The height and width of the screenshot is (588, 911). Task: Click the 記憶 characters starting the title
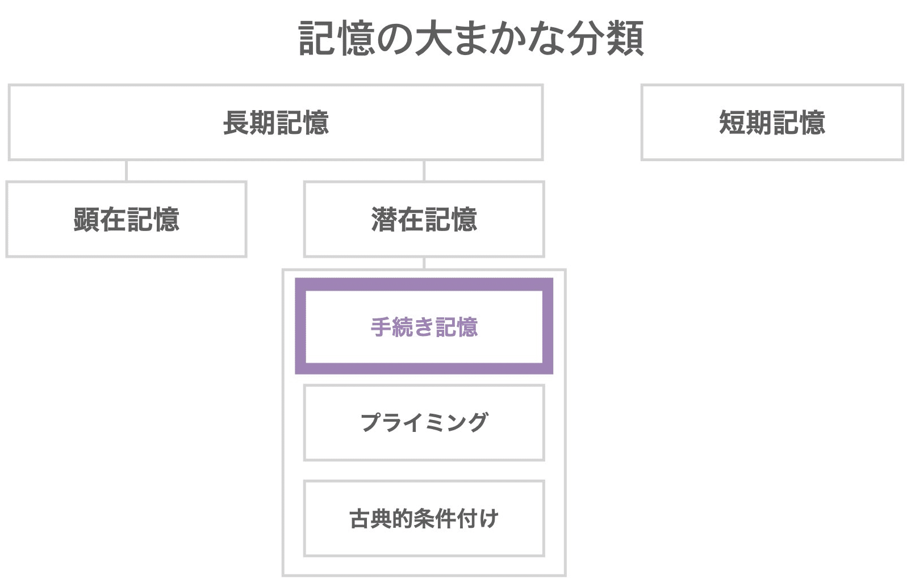pyautogui.click(x=337, y=39)
